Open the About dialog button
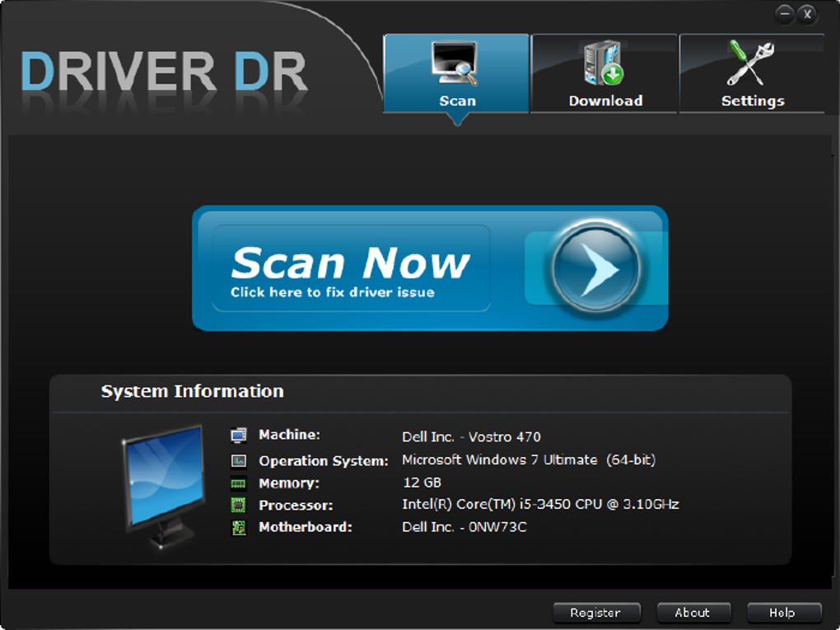Screen dimensions: 840x630 point(693,613)
